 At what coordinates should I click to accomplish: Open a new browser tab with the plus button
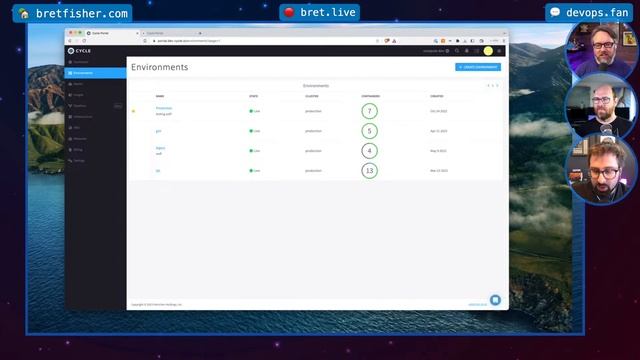[200, 33]
